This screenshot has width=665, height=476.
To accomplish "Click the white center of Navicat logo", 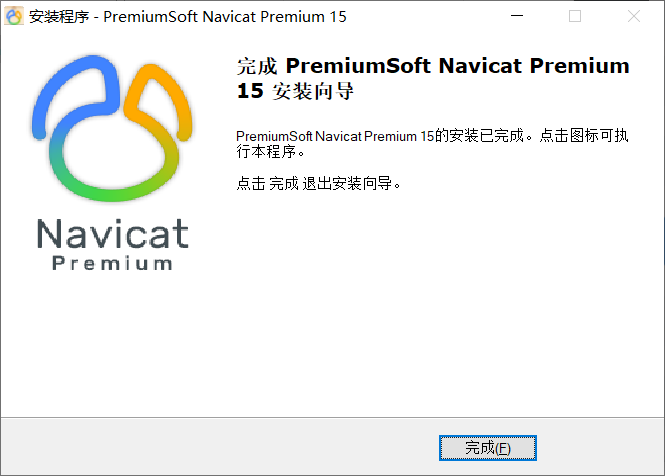I will [114, 153].
